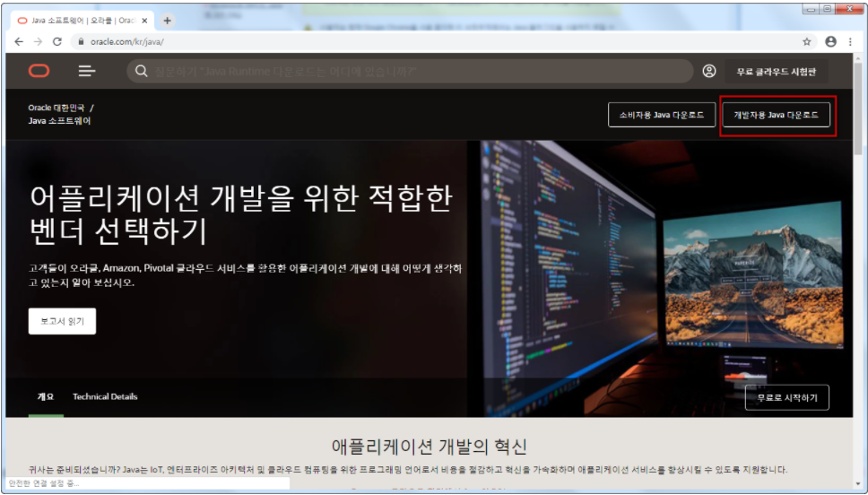Open a new tab with the plus button

[x=167, y=21]
